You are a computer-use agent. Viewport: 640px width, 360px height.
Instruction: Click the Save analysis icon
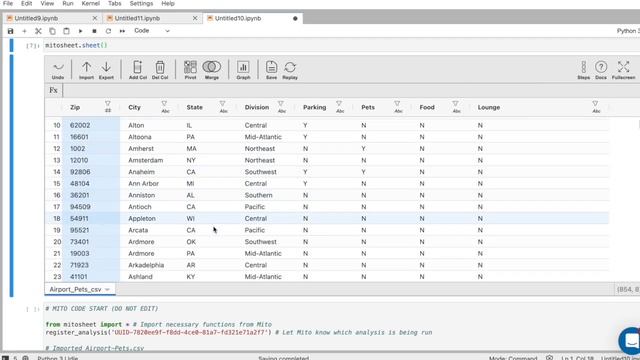click(271, 70)
